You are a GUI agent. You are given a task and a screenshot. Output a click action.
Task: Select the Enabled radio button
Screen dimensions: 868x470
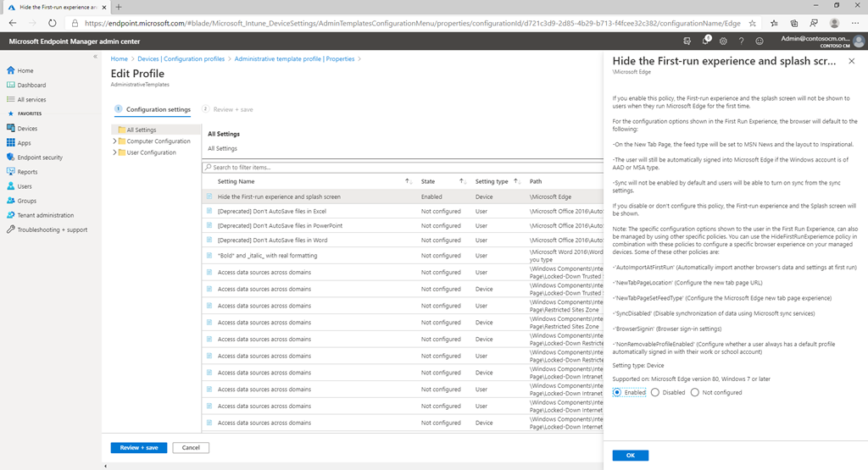coord(618,392)
